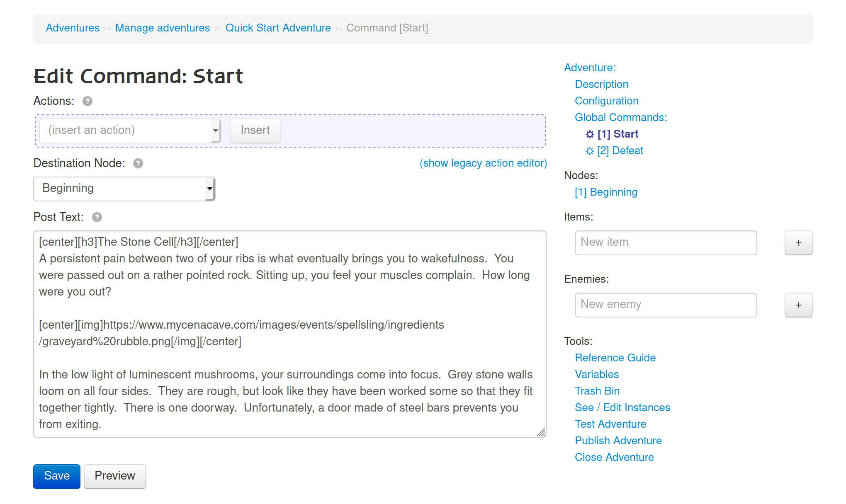Select the [1] Start command
Viewport: 846px width, 504px height.
617,134
